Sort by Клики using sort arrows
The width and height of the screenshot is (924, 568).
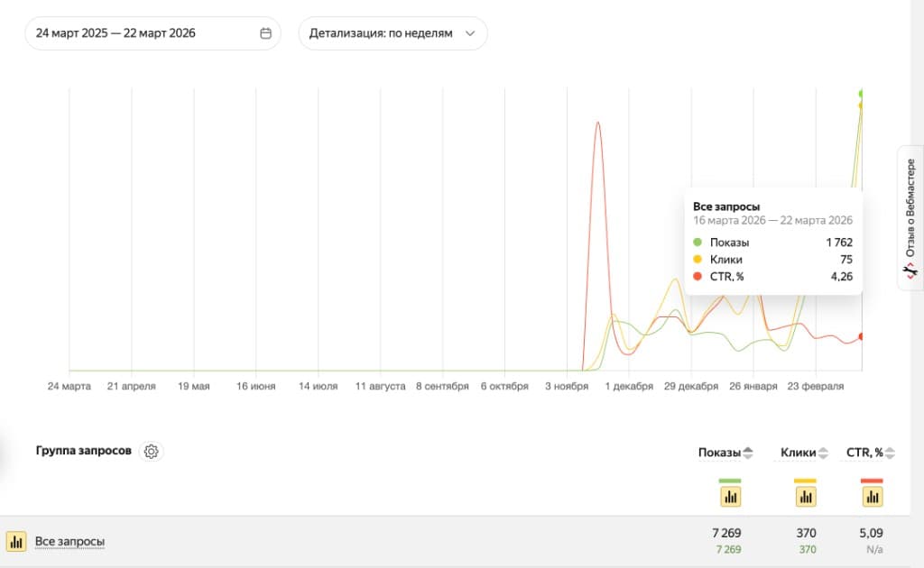(823, 453)
